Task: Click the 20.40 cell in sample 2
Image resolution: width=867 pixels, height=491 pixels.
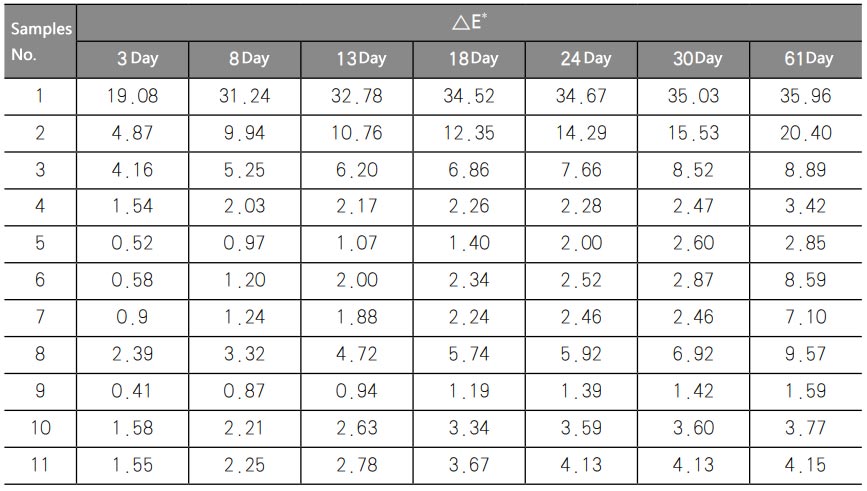Action: point(808,133)
